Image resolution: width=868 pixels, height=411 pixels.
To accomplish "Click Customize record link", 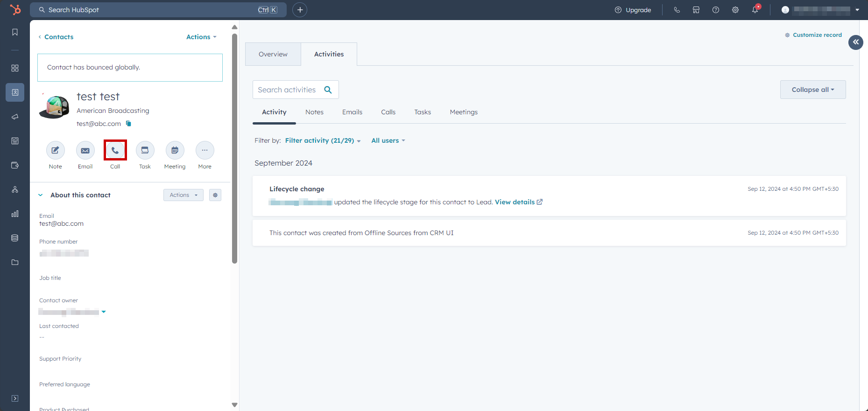I will 813,35.
